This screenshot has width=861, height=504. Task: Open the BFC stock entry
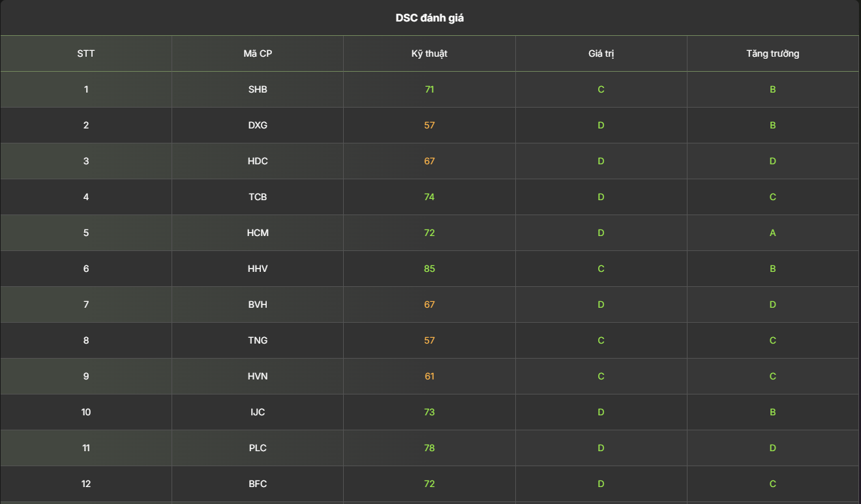tap(258, 484)
